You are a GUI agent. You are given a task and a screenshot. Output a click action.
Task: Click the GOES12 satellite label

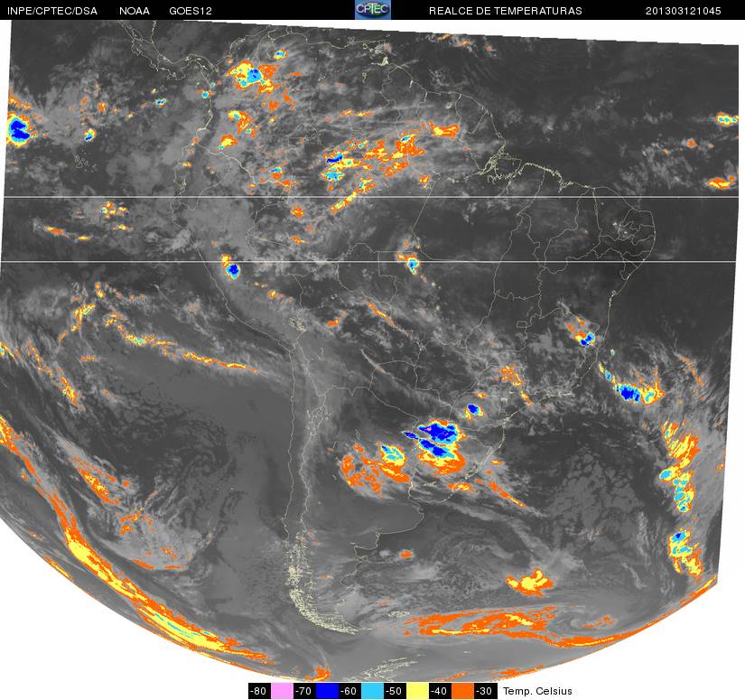pos(191,11)
